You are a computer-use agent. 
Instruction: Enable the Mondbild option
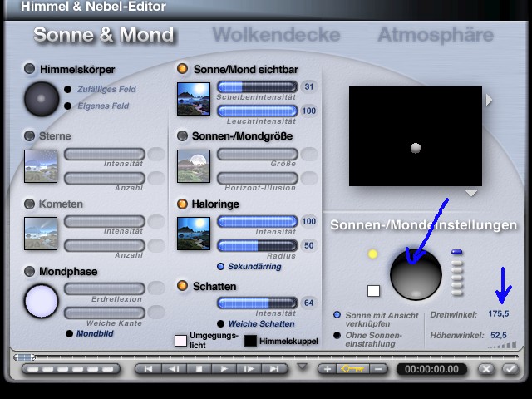(x=69, y=333)
